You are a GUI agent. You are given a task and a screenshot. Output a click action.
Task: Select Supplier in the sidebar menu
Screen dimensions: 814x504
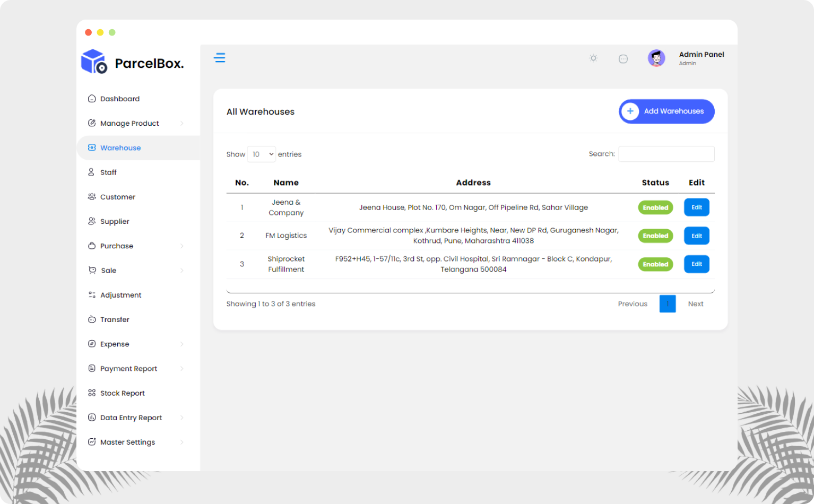point(114,221)
